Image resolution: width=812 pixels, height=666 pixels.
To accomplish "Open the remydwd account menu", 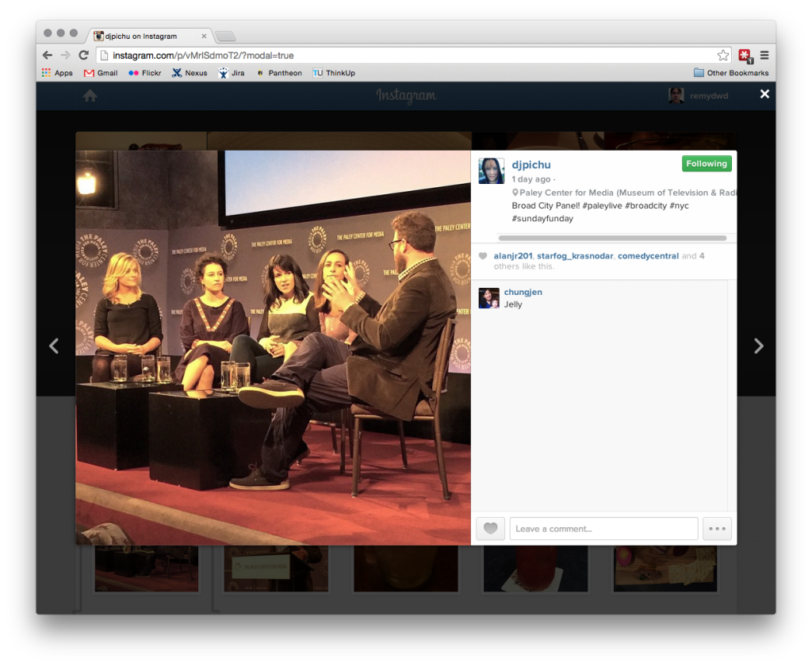I will [699, 96].
